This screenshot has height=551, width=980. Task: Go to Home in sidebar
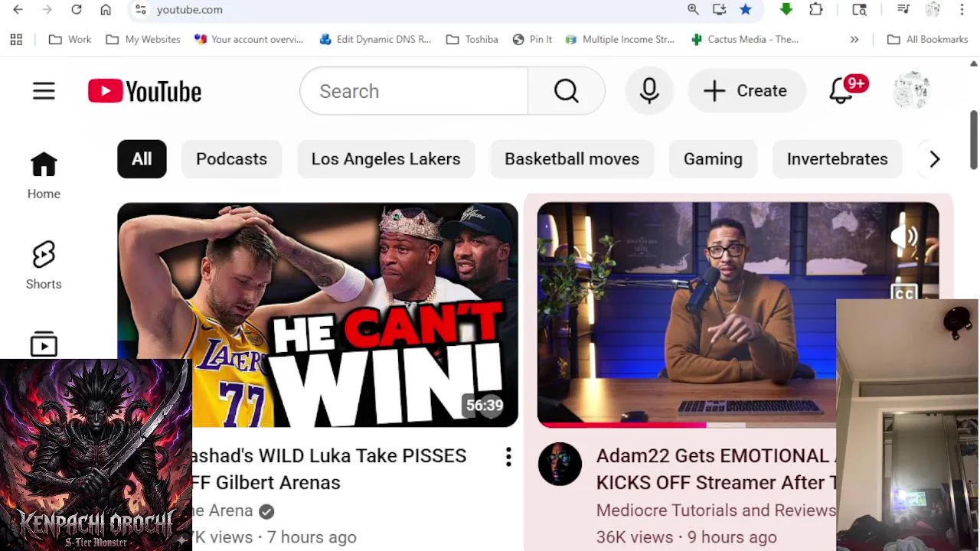click(44, 175)
